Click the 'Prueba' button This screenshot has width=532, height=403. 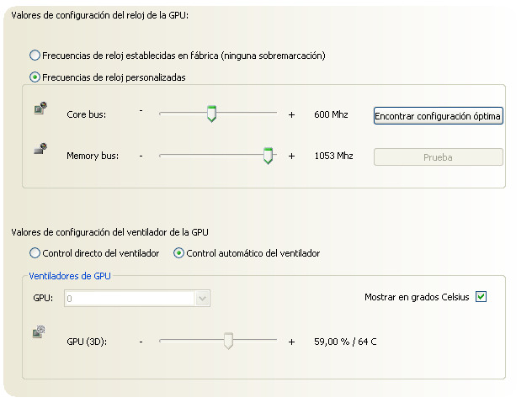pos(438,157)
